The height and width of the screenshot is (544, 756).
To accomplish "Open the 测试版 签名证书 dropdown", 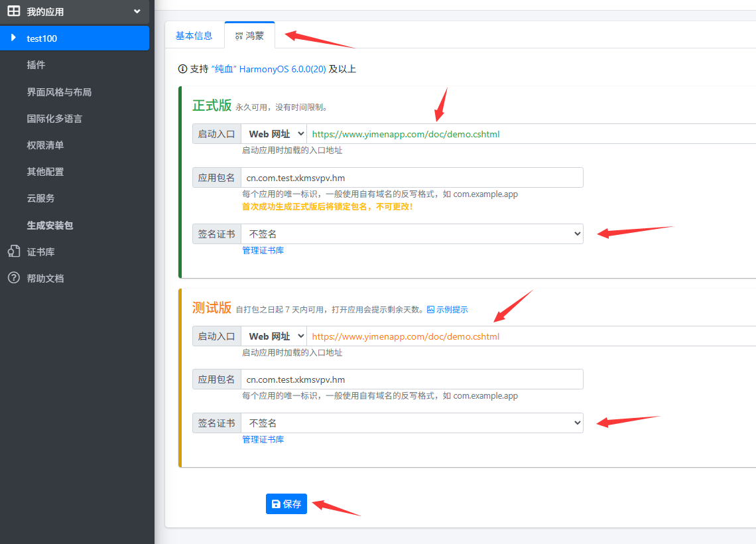I will [412, 423].
